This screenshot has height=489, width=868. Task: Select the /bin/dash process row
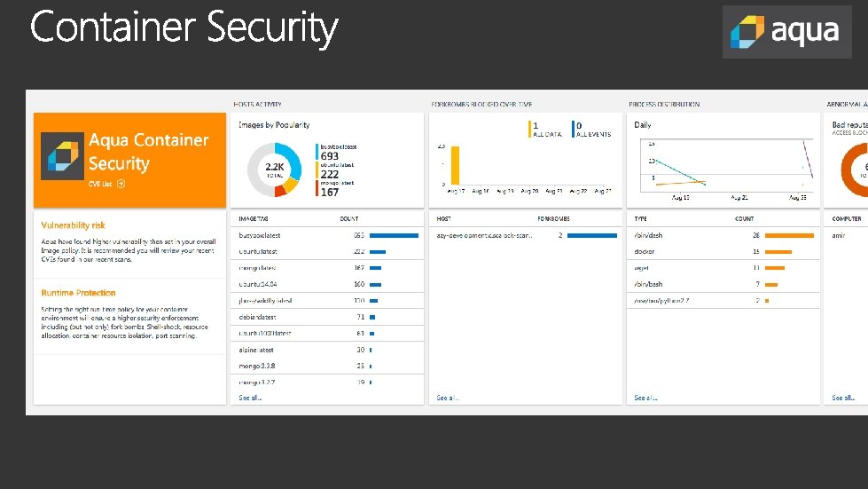pos(723,235)
